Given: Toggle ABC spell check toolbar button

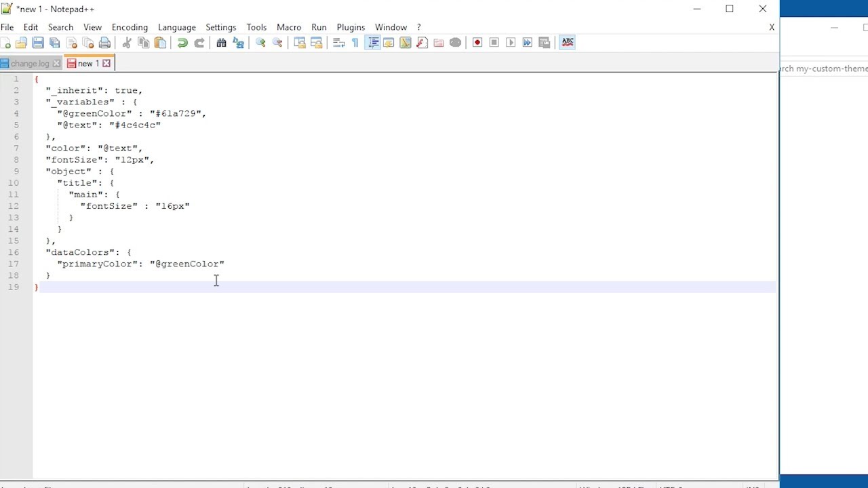Looking at the screenshot, I should [x=568, y=42].
